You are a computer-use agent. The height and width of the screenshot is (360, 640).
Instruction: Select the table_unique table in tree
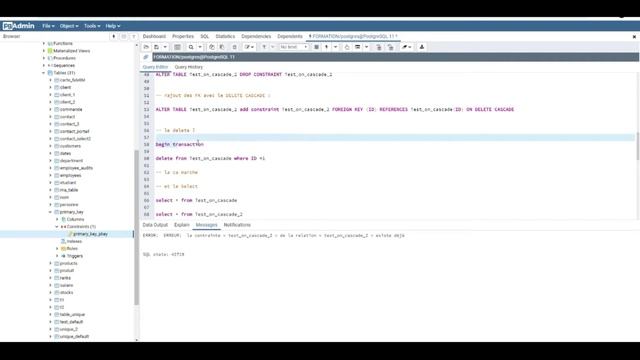coord(72,315)
